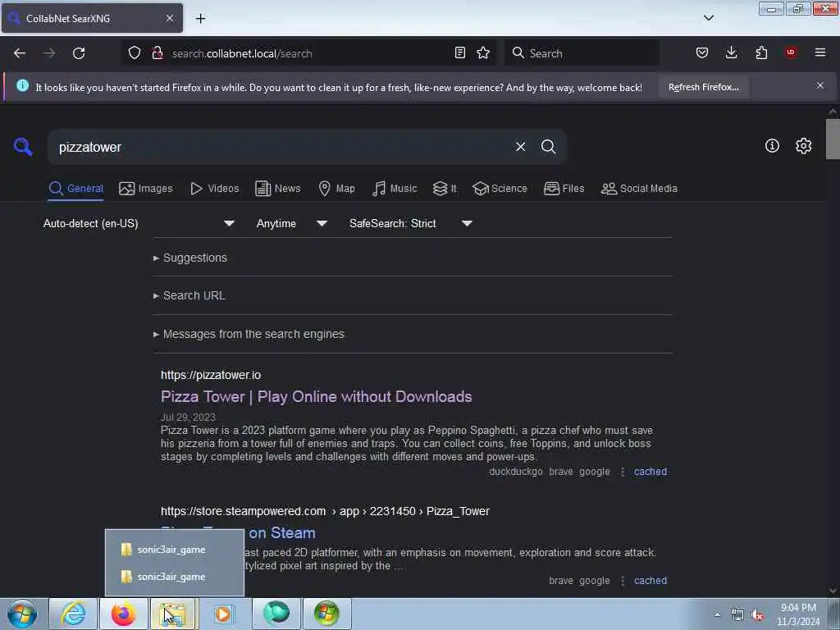
Task: Open Windows Media Player from taskbar
Action: (224, 614)
